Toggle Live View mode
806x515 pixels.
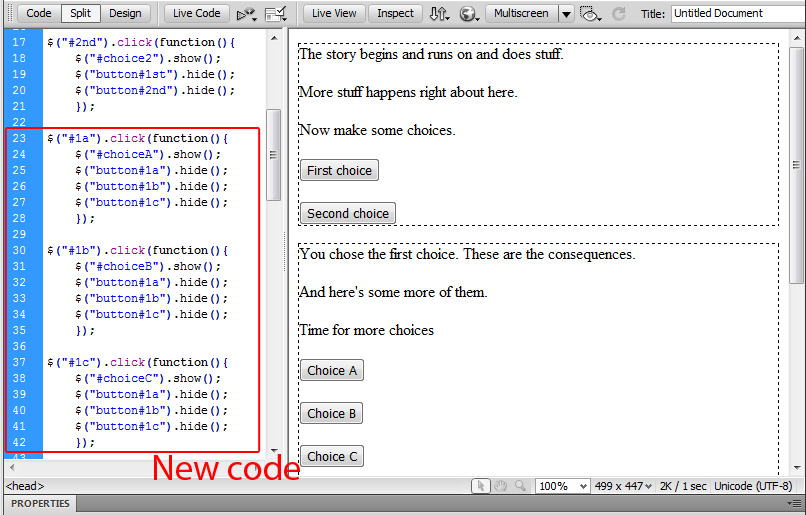334,13
